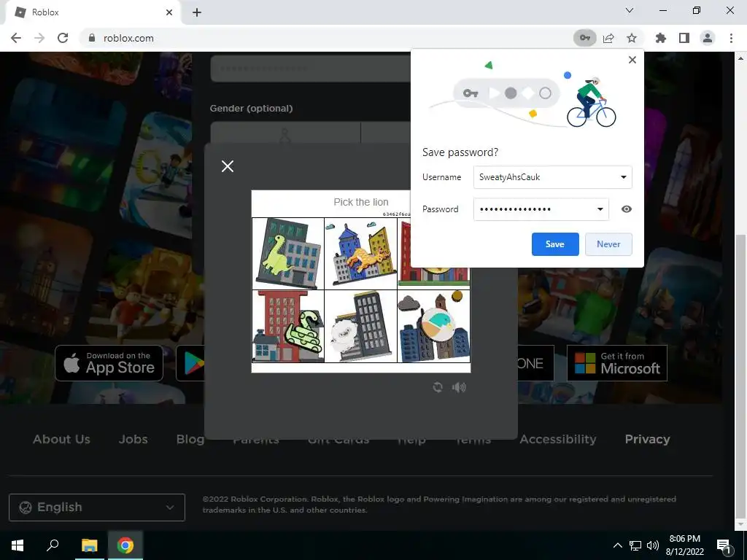This screenshot has height=560, width=747.
Task: Close the Save password popup
Action: 632,60
